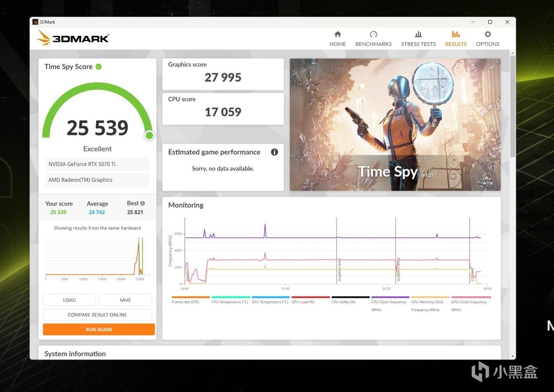The height and width of the screenshot is (392, 554).
Task: Click the Graphics score value 27 995
Action: pyautogui.click(x=223, y=77)
